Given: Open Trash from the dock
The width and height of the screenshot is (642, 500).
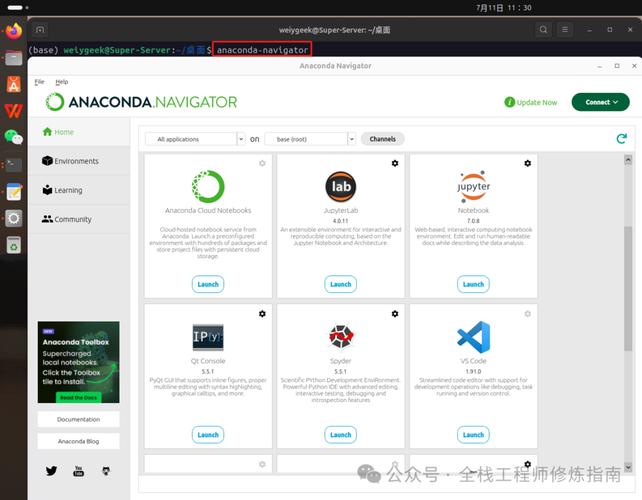Looking at the screenshot, I should 14,245.
